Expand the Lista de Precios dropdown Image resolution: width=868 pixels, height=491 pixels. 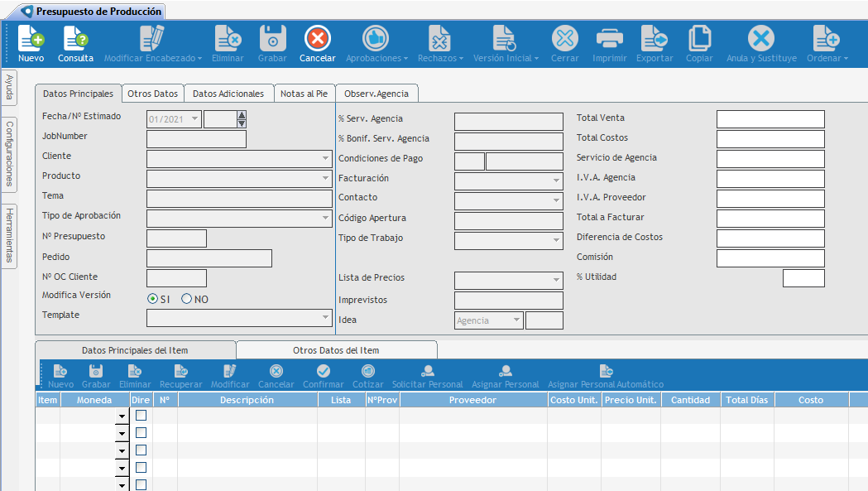pyautogui.click(x=556, y=281)
